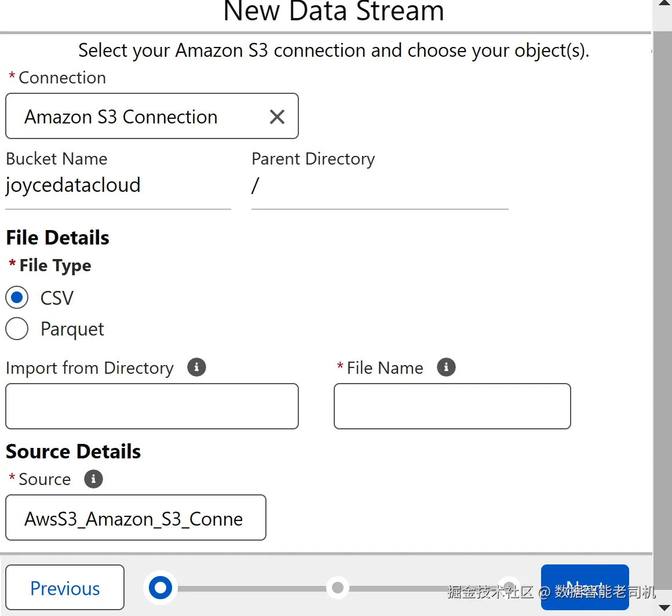Click the File Details heading
This screenshot has height=616, width=672.
[x=57, y=238]
